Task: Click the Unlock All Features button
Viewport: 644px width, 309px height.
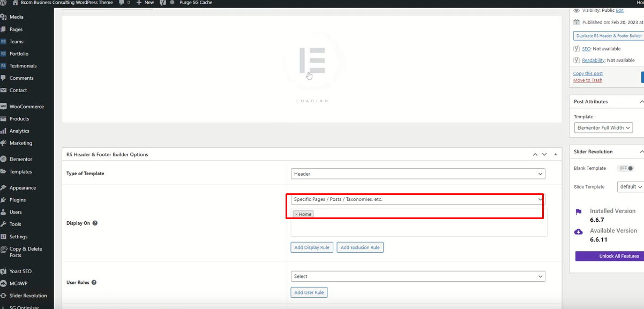Action: coord(610,256)
